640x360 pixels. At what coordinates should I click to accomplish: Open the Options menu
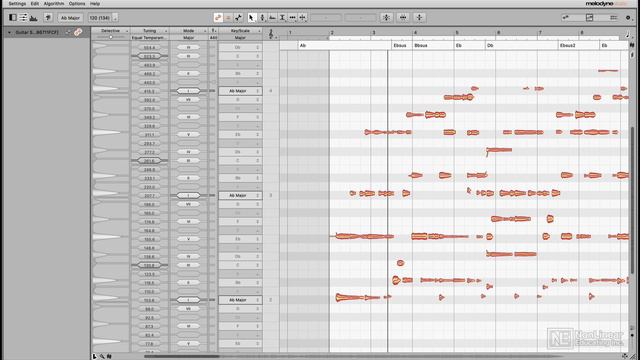[77, 4]
